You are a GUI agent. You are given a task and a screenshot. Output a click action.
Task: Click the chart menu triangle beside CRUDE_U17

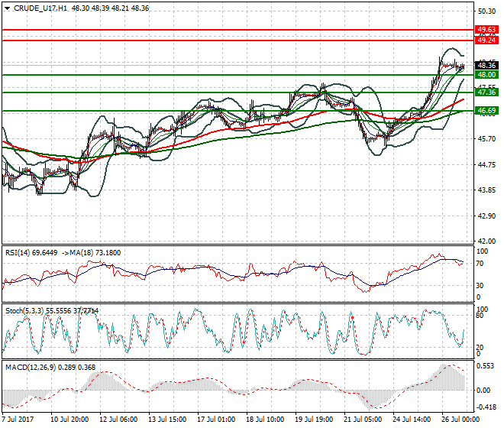coord(8,8)
